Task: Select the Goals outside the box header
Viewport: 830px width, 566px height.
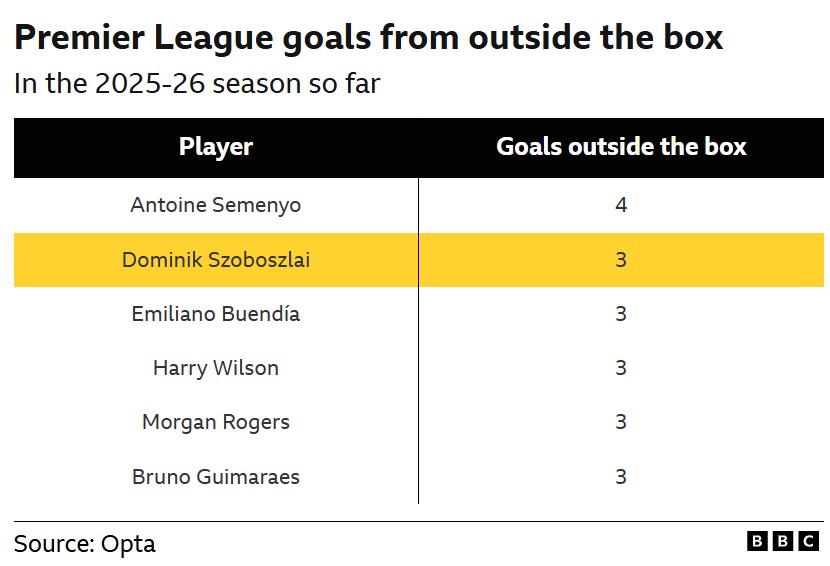Action: [621, 147]
